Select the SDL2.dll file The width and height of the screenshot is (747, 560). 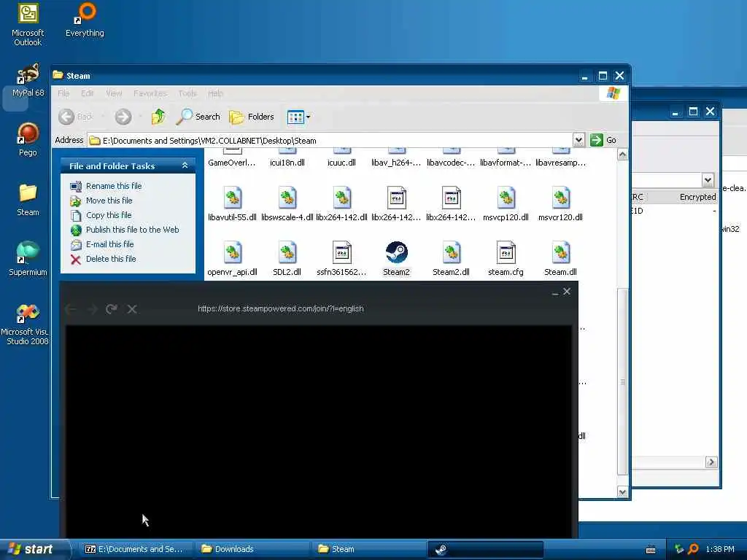(287, 259)
